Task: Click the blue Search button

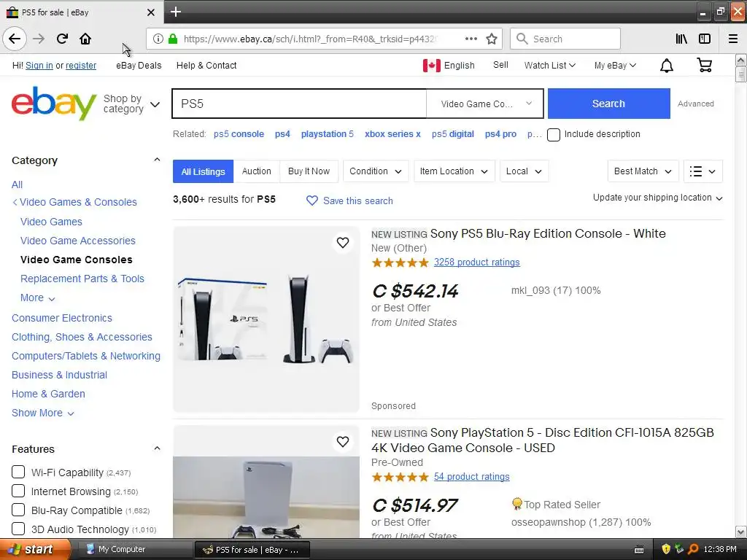Action: (x=609, y=104)
